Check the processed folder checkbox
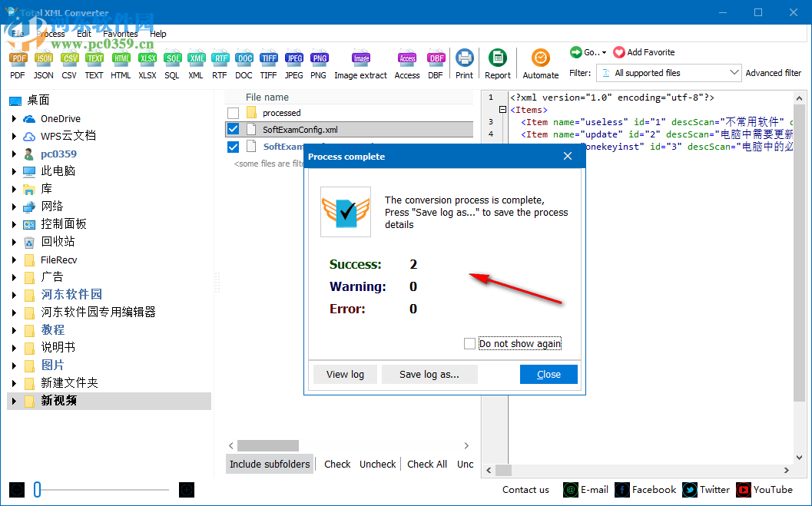This screenshot has width=812, height=506. [x=233, y=111]
